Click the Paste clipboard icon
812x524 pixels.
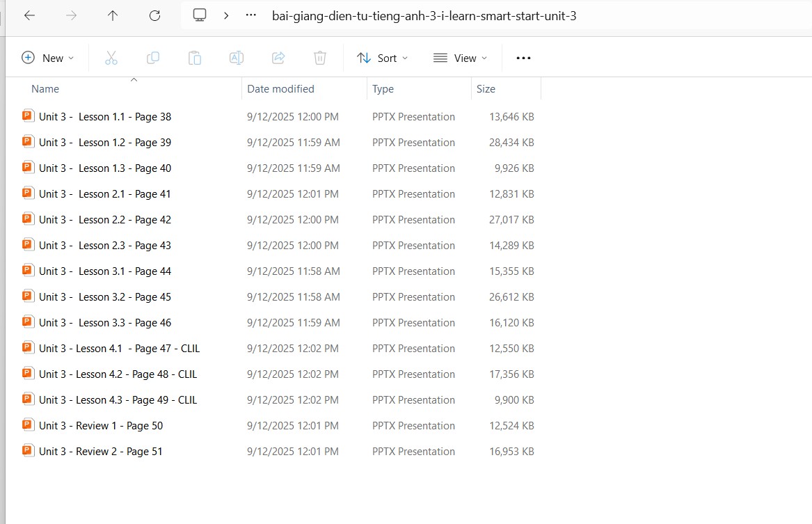[195, 58]
